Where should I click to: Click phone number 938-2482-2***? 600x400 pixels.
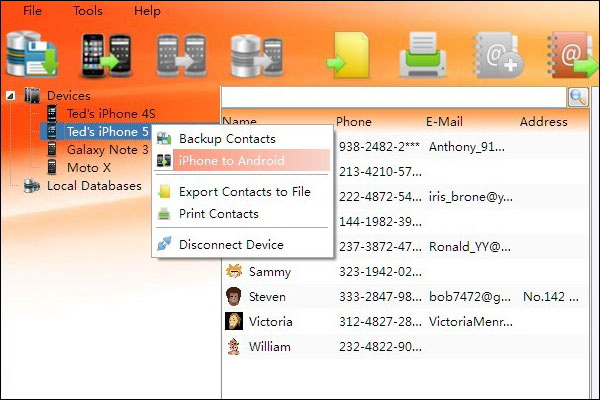point(379,147)
